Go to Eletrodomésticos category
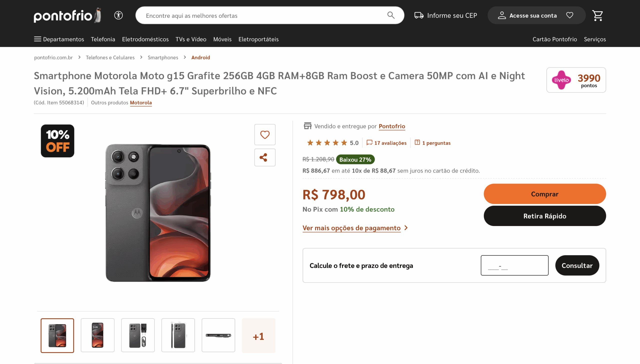Screen dimensions: 640x364 tap(145, 39)
